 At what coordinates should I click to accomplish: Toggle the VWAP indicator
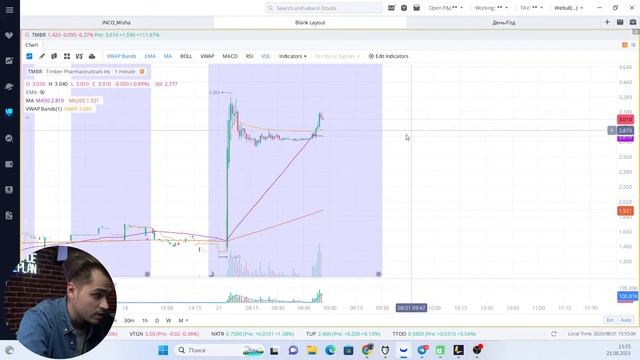[x=207, y=56]
